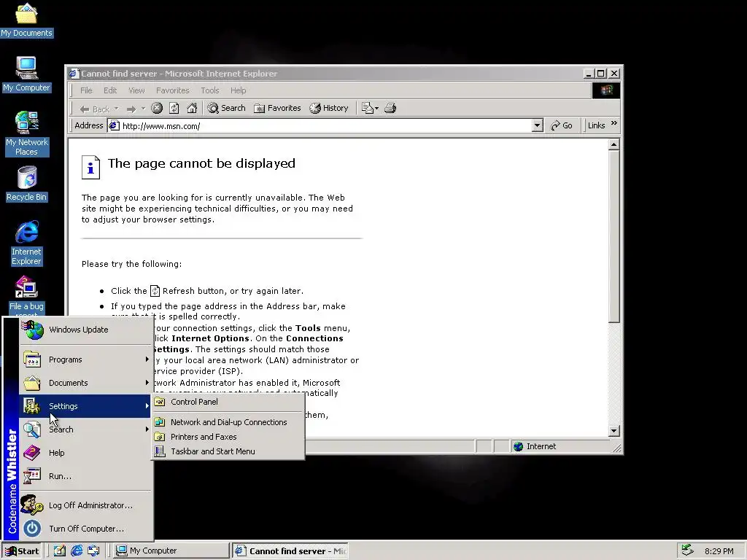Click the system tray network icon
The image size is (747, 560).
coord(687,551)
